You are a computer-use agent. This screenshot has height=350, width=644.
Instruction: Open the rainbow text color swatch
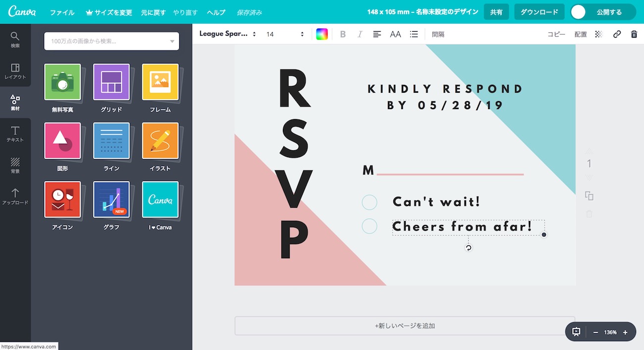[322, 34]
